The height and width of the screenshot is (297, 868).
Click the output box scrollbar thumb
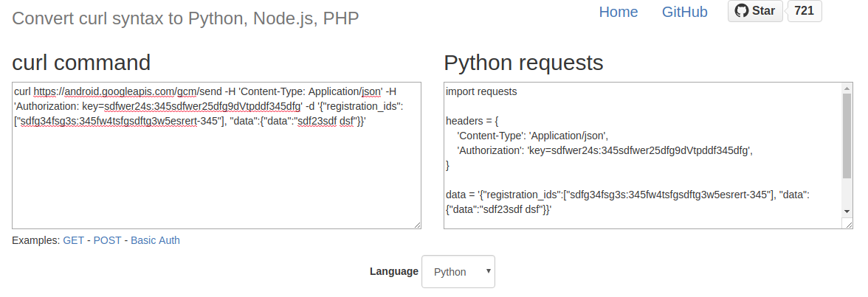tap(847, 136)
